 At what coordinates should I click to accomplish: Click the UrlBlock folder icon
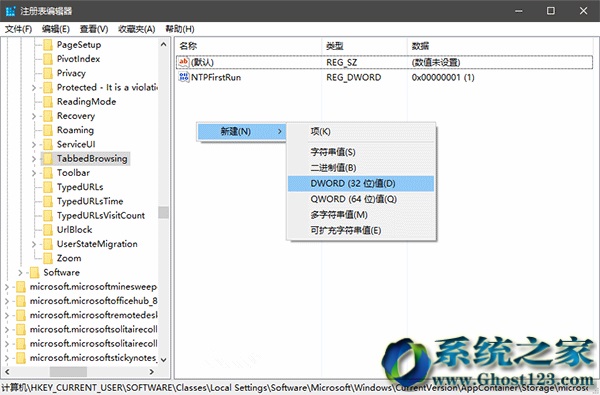point(48,230)
